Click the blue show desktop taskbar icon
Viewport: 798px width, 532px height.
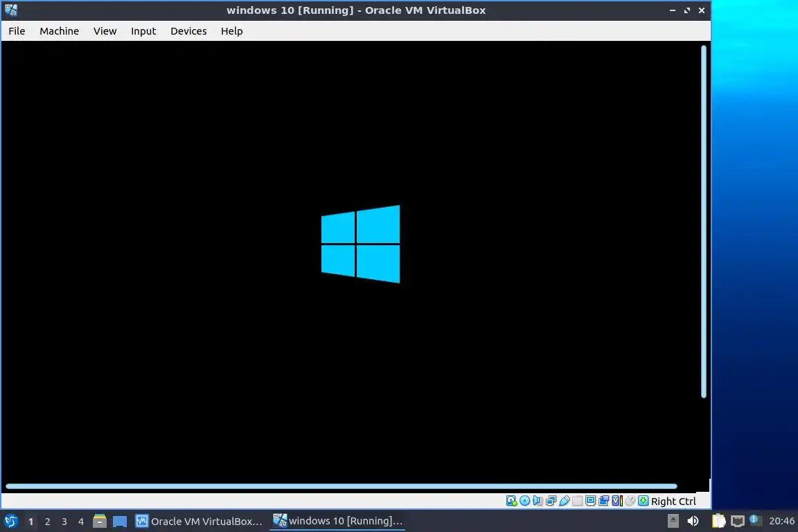coord(120,522)
